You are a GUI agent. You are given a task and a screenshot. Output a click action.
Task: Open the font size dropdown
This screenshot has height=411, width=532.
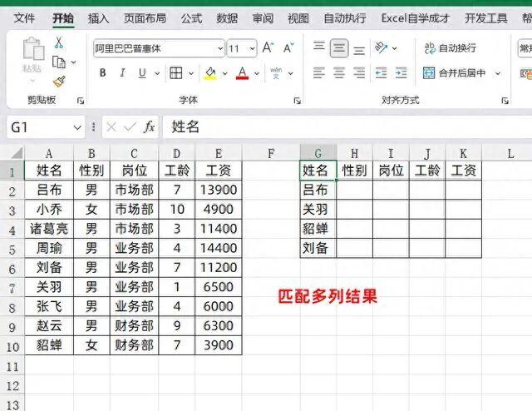click(x=252, y=48)
